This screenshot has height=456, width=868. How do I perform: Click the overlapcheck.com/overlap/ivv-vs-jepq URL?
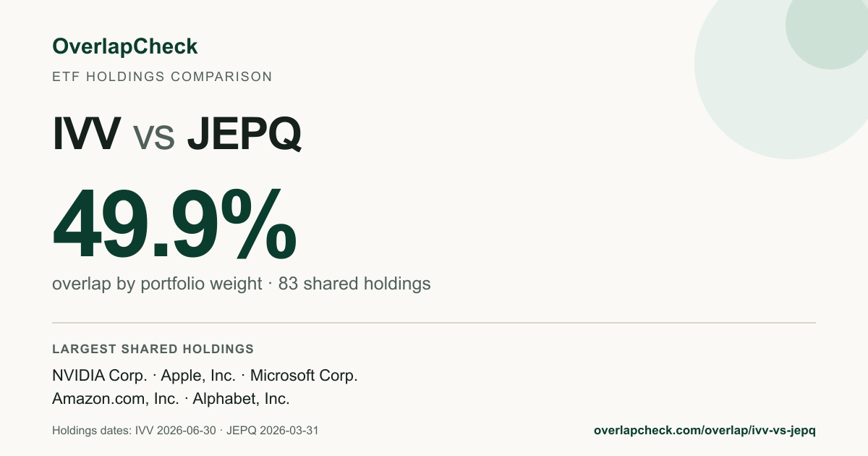coord(705,430)
